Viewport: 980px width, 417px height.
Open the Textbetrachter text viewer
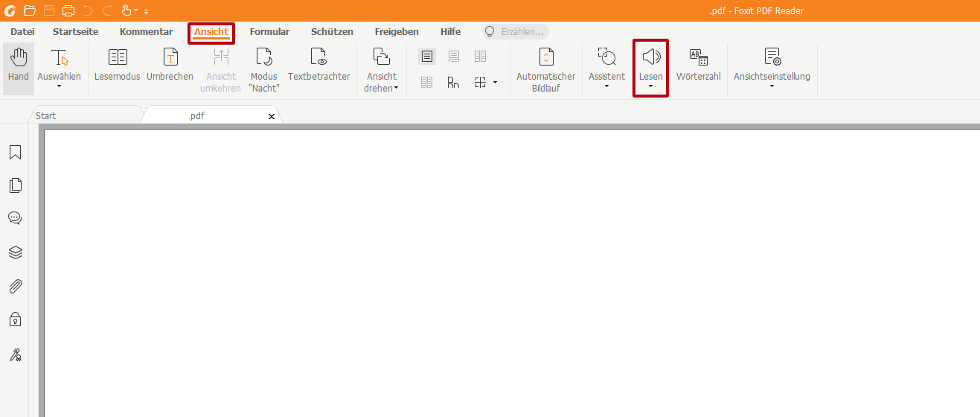(x=318, y=65)
